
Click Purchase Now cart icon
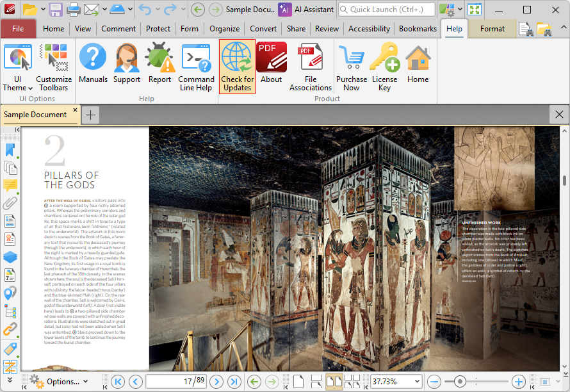coord(351,67)
